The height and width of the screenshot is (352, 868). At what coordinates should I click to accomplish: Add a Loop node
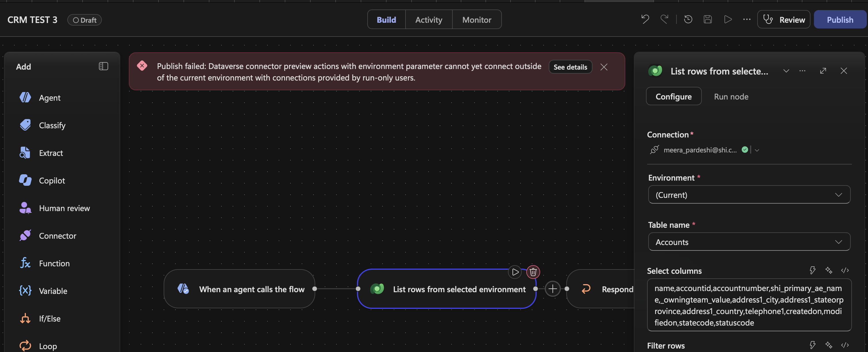click(38, 346)
